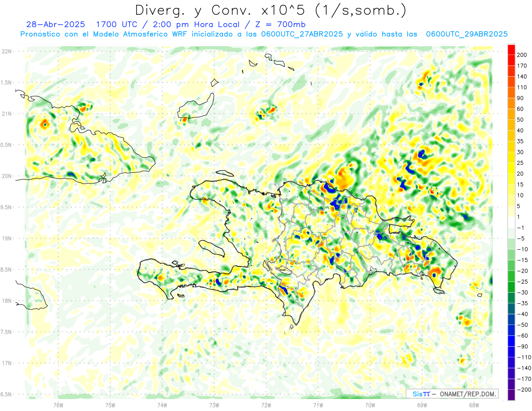Click the '140' label on the color scale
Screen dimensions: 532x411
[522, 76]
